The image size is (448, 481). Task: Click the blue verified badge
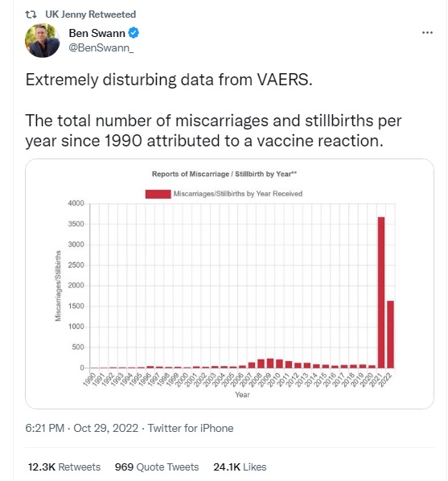[134, 33]
